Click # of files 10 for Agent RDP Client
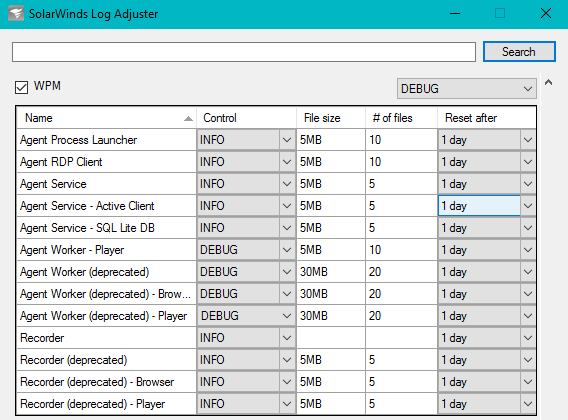This screenshot has height=420, width=568. click(401, 162)
